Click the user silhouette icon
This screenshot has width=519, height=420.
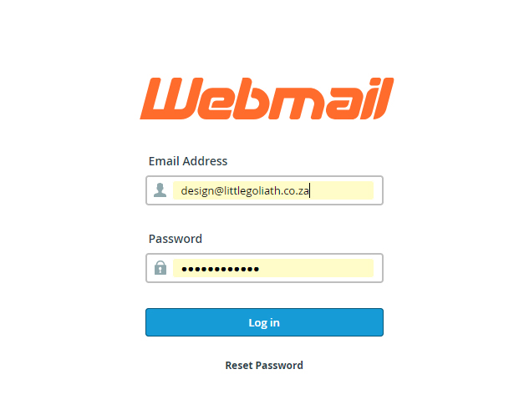160,190
